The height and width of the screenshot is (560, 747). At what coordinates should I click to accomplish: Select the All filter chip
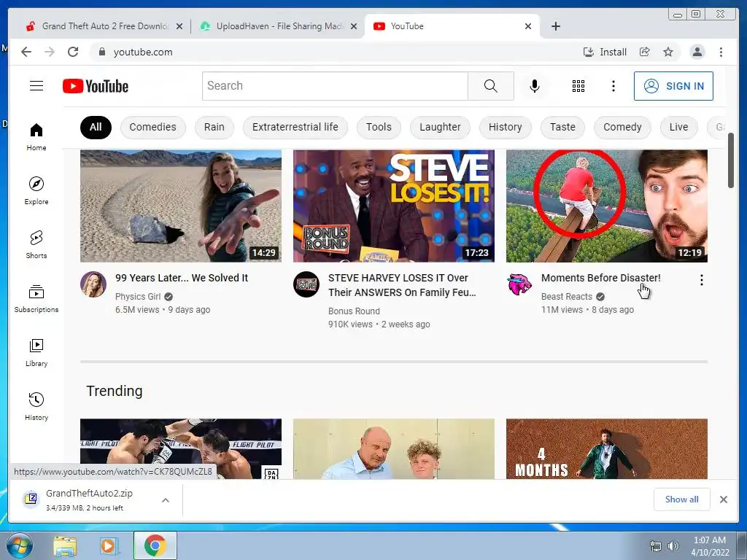click(x=96, y=127)
